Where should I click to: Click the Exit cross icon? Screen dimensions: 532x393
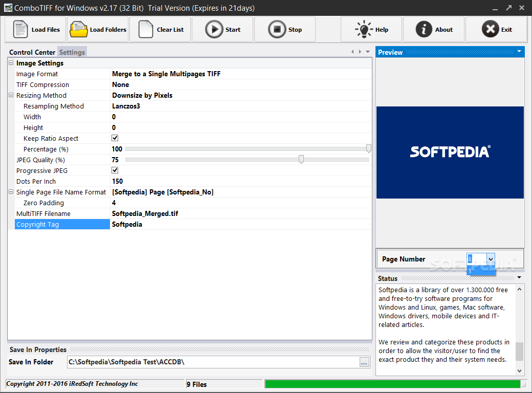click(490, 29)
